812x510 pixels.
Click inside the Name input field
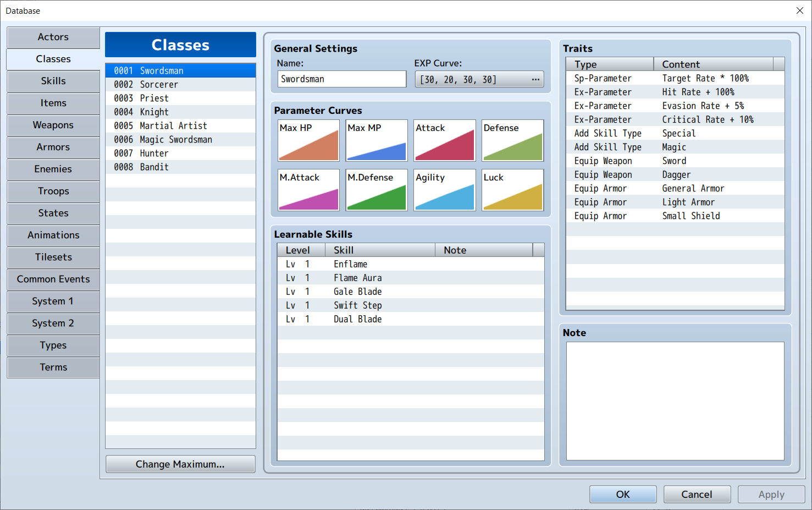pyautogui.click(x=341, y=79)
